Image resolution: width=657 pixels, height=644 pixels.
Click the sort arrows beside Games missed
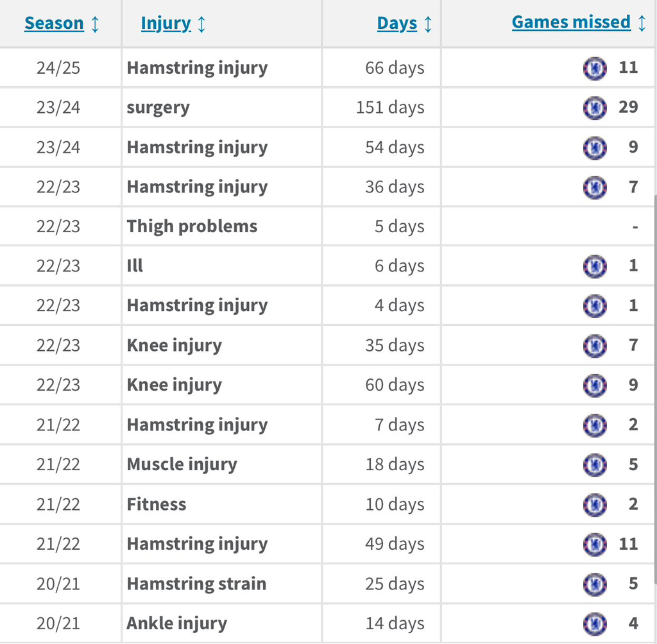tap(642, 22)
